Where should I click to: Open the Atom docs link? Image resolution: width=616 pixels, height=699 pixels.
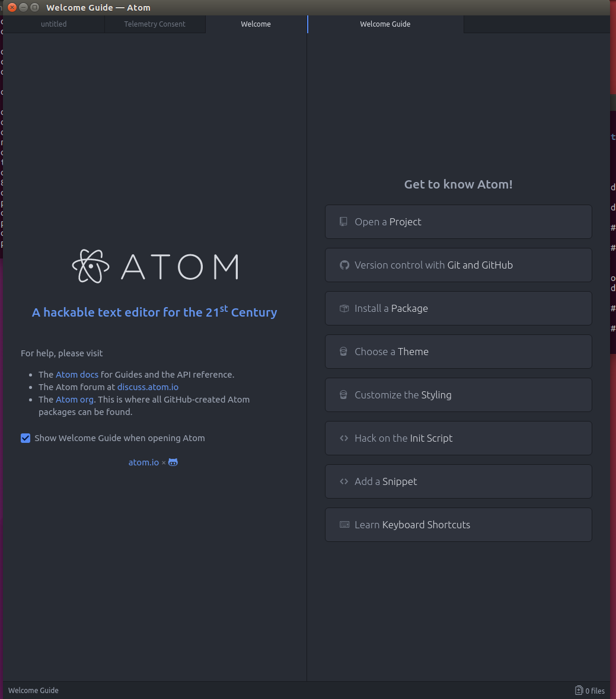76,375
